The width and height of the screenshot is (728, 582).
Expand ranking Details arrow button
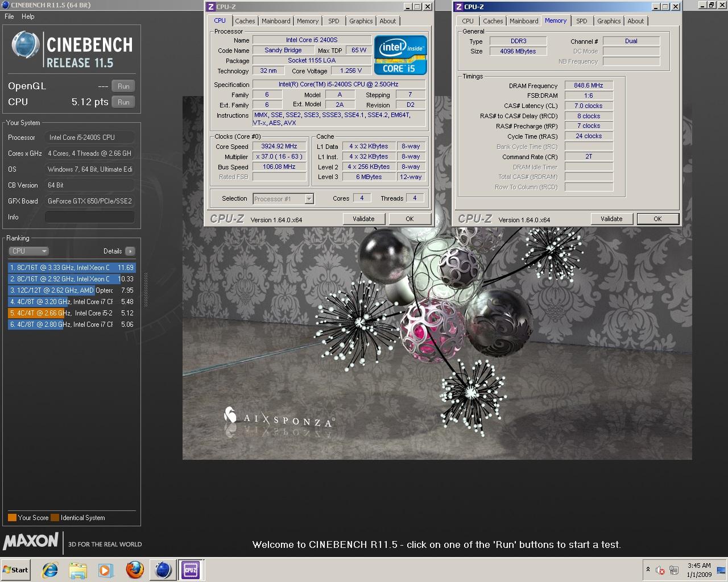130,251
